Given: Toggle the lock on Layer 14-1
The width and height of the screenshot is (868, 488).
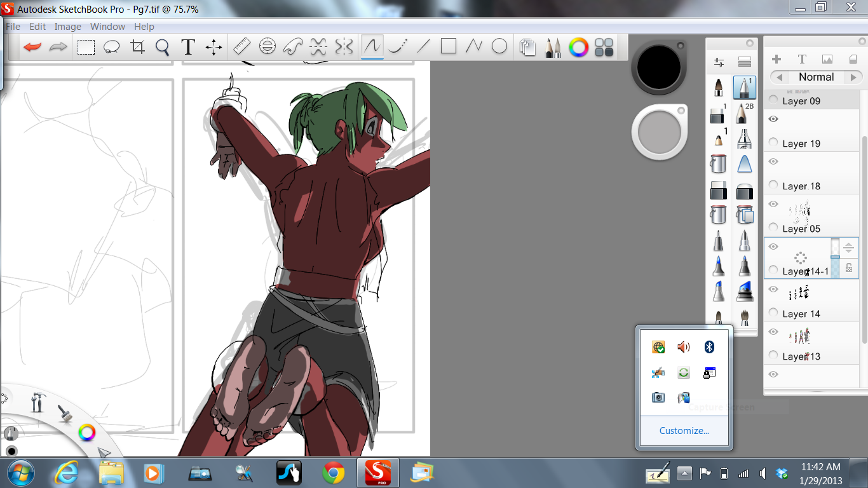Looking at the screenshot, I should pos(849,269).
